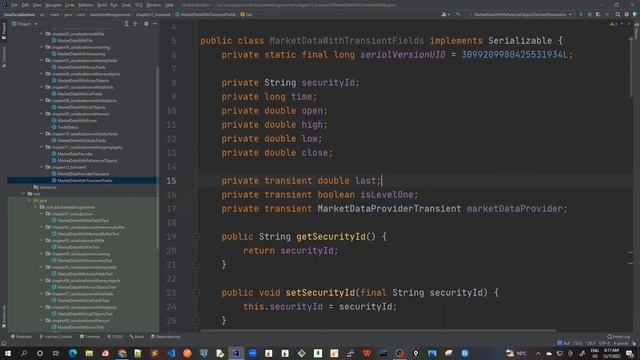Start debugging with the green bug icon

click(x=589, y=14)
